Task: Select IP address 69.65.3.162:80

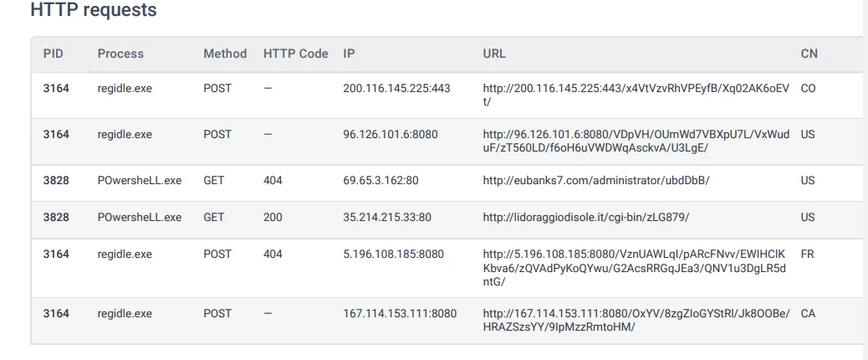Action: pyautogui.click(x=380, y=181)
